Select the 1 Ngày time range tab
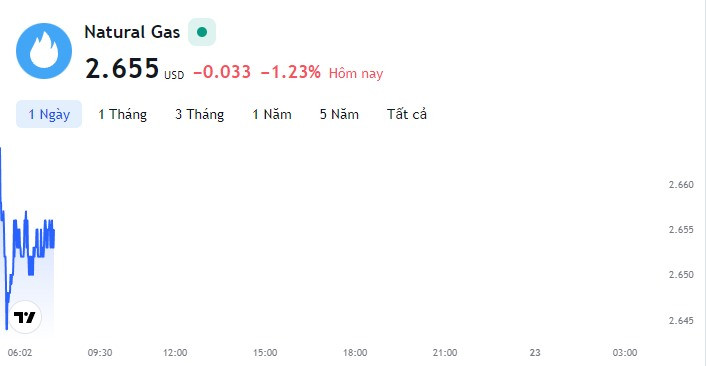Viewport: 706px width, 366px height. tap(49, 114)
